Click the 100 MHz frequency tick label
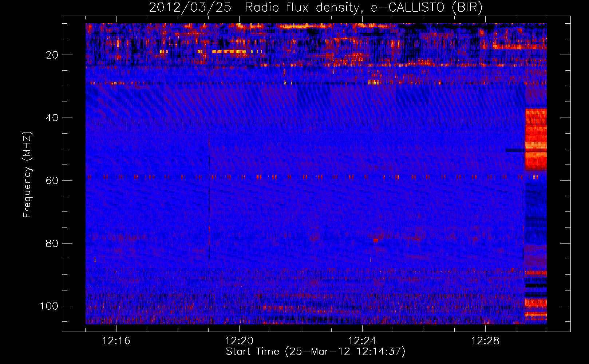The image size is (589, 364). (x=49, y=306)
